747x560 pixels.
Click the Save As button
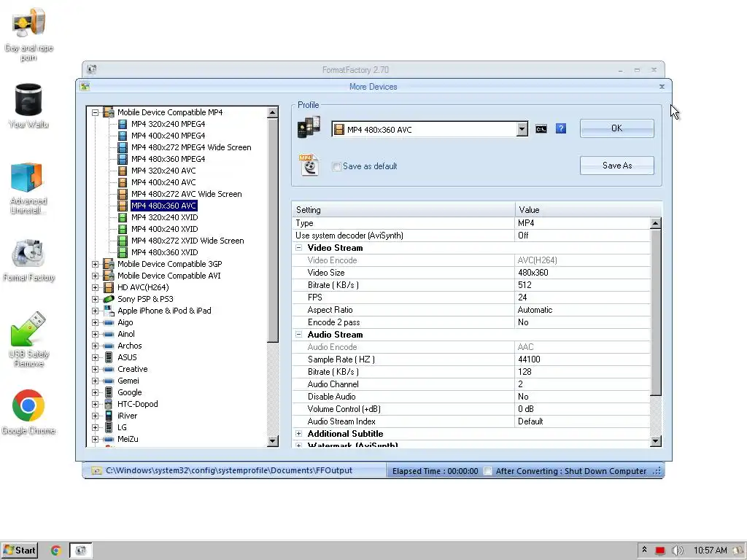616,166
